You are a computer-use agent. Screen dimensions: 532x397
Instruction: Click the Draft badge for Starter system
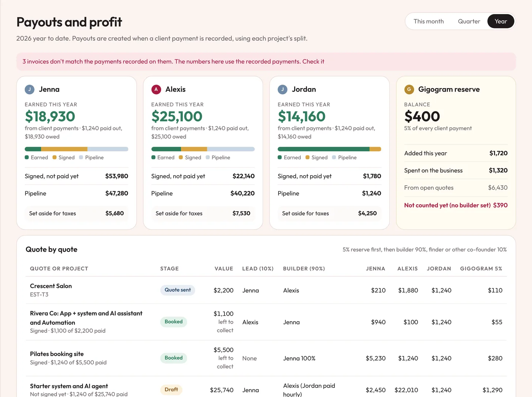171,390
